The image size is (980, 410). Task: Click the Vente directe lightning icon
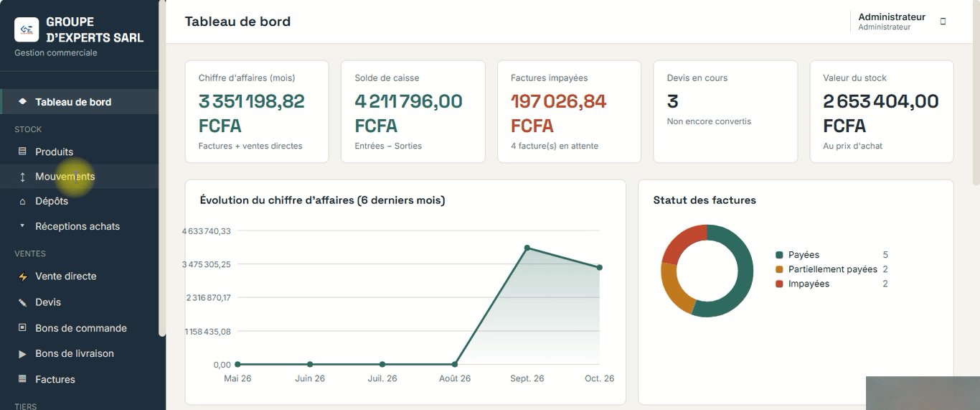22,276
